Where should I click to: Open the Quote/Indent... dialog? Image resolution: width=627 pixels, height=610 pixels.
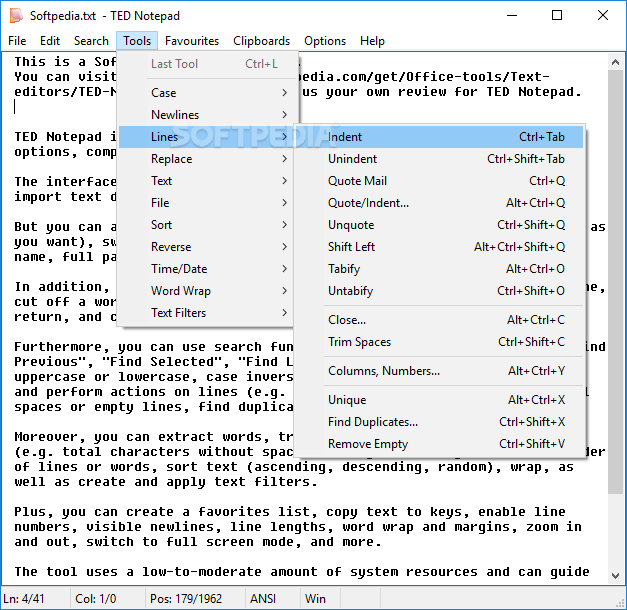tap(439, 203)
